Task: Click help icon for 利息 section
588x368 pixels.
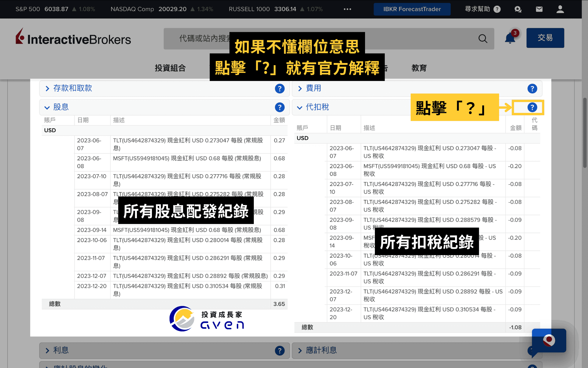Action: pyautogui.click(x=279, y=351)
